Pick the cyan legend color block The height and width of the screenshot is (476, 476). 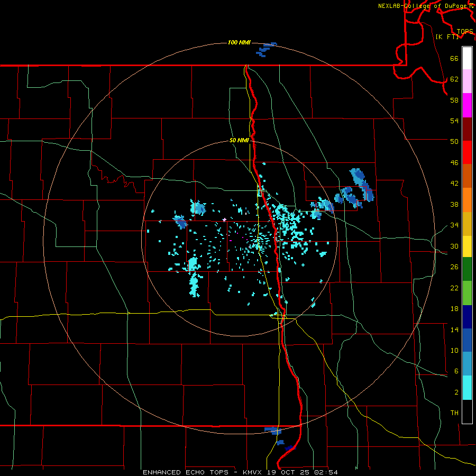coord(467,388)
